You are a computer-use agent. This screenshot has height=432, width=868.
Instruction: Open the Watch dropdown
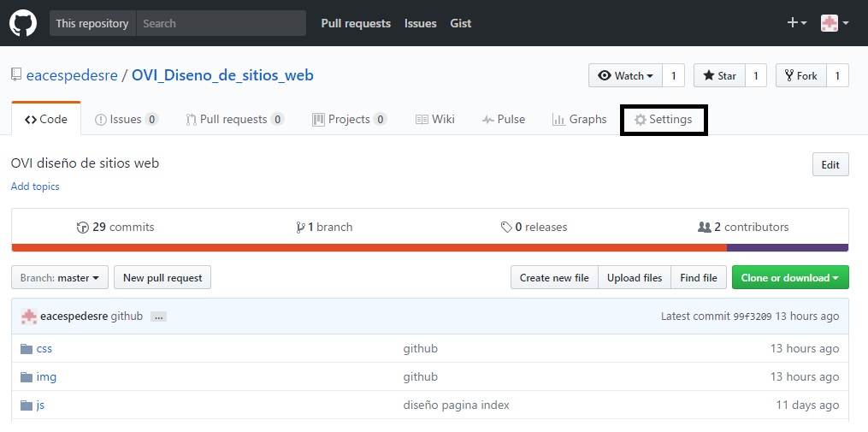[x=625, y=76]
